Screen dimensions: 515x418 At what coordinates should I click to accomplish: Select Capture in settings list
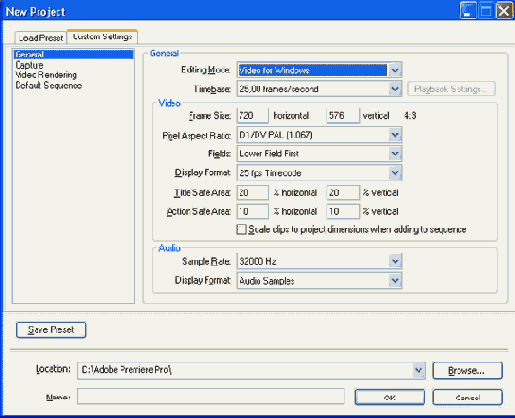coord(30,65)
